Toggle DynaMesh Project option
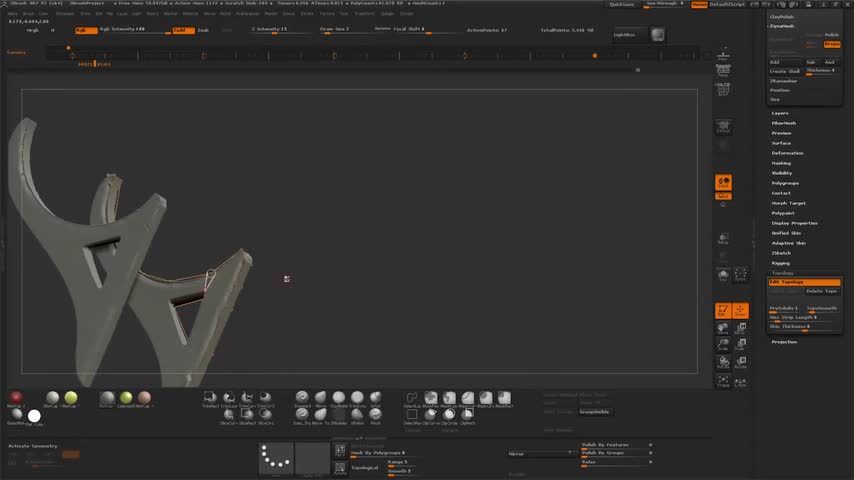 832,44
